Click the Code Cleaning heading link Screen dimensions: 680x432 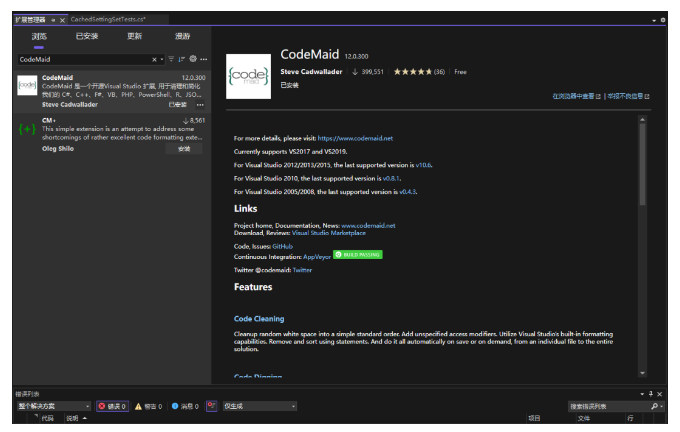click(x=259, y=319)
